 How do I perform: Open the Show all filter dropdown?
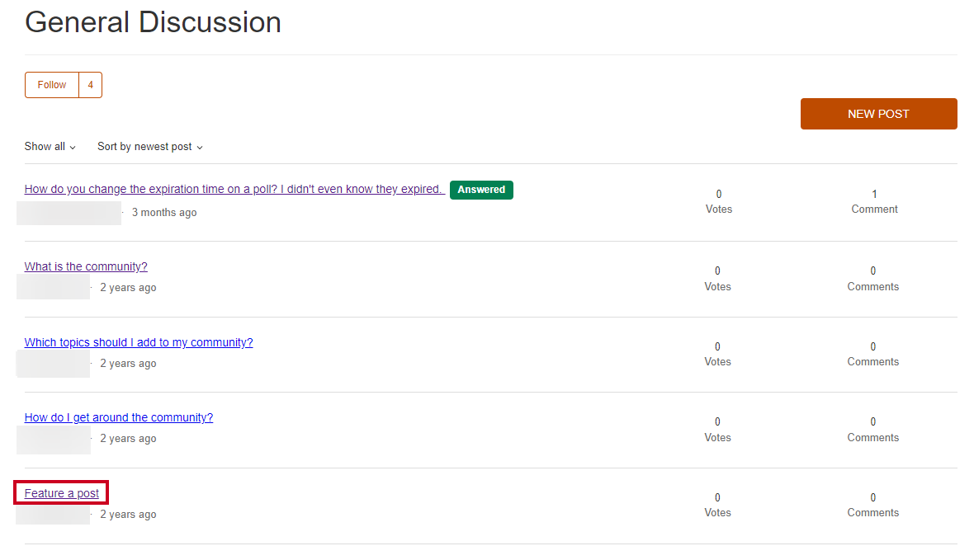tap(50, 147)
